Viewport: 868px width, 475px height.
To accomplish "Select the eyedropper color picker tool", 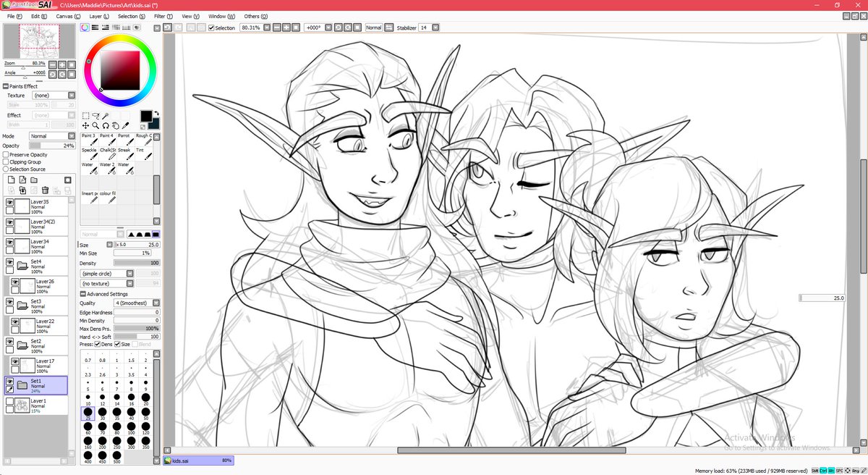I will point(126,125).
